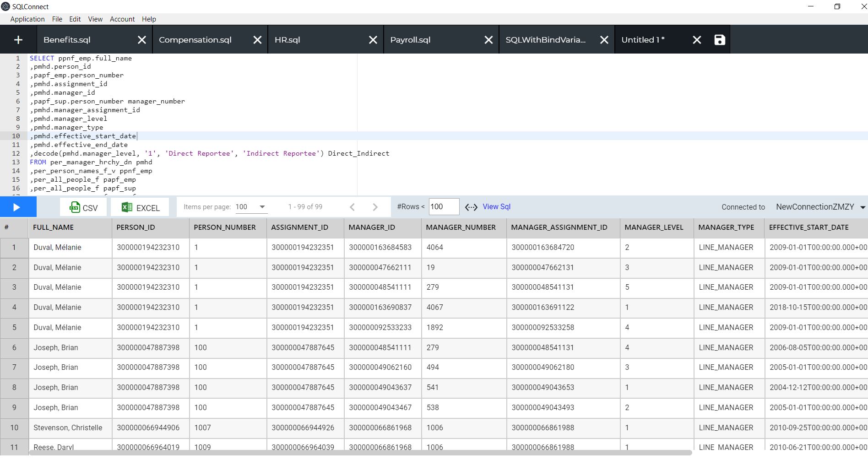This screenshot has width=868, height=460.
Task: Open the Application menu
Action: (27, 19)
